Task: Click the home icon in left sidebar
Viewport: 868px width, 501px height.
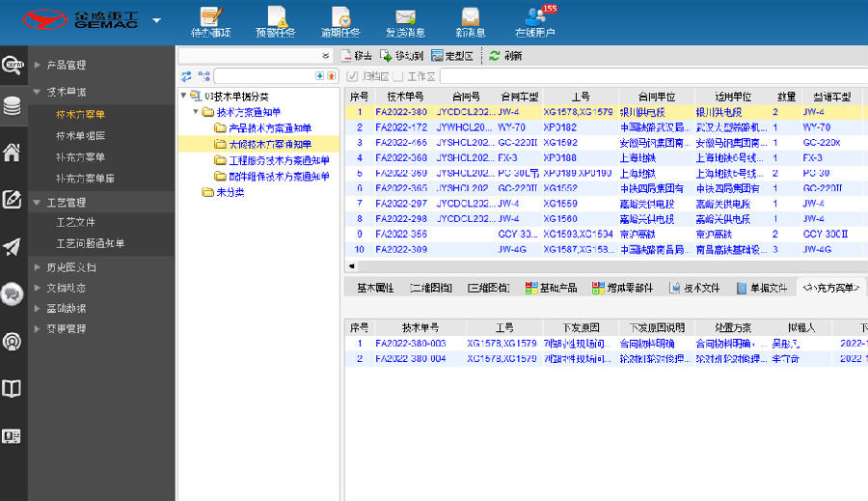Action: [13, 153]
